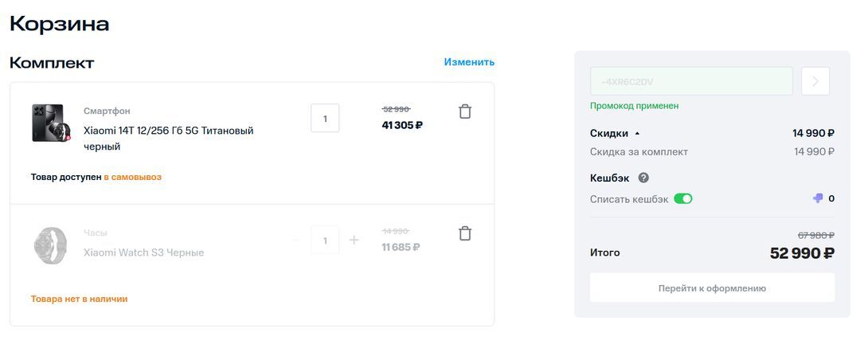Click quantity box for Xiaomi Watch S3

(325, 241)
